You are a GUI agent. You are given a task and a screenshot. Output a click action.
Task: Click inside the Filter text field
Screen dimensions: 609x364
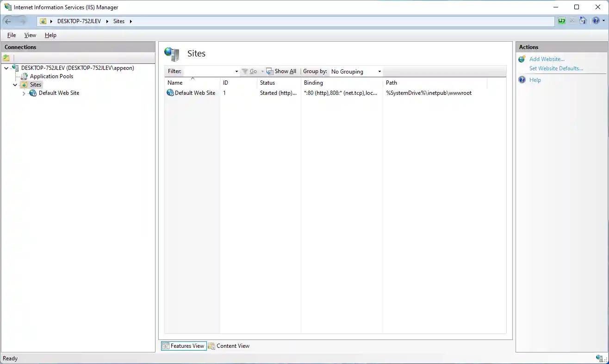208,72
